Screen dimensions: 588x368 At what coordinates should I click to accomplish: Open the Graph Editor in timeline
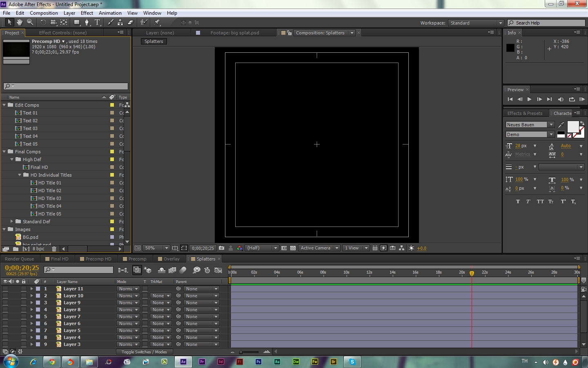click(x=218, y=270)
